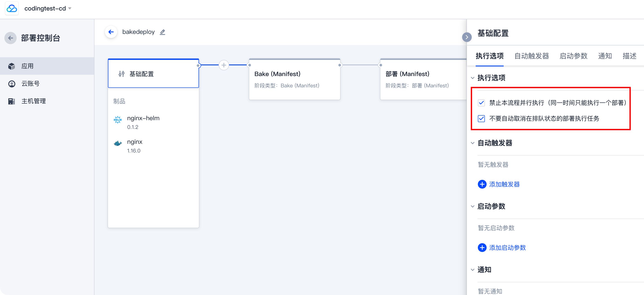Screen dimensions: 644x295
Task: Switch to the 通知 tab
Action: tap(605, 56)
